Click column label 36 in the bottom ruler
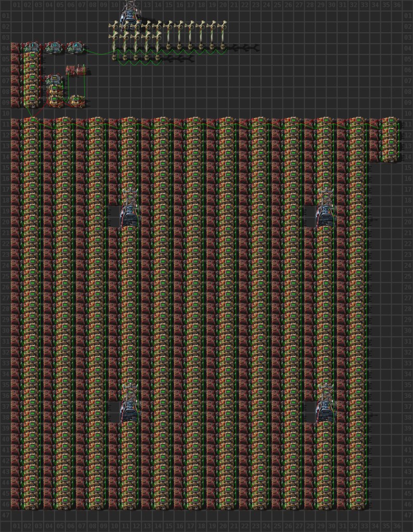413x532 pixels. tap(397, 526)
